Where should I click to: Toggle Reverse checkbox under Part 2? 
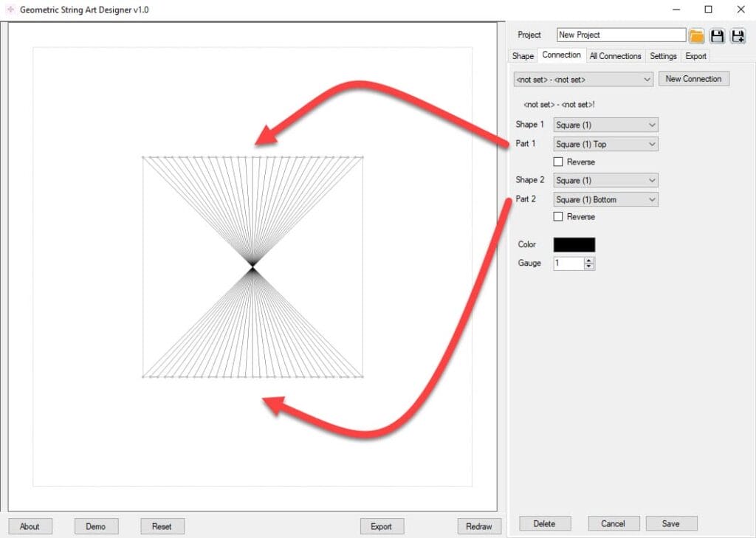click(x=558, y=217)
